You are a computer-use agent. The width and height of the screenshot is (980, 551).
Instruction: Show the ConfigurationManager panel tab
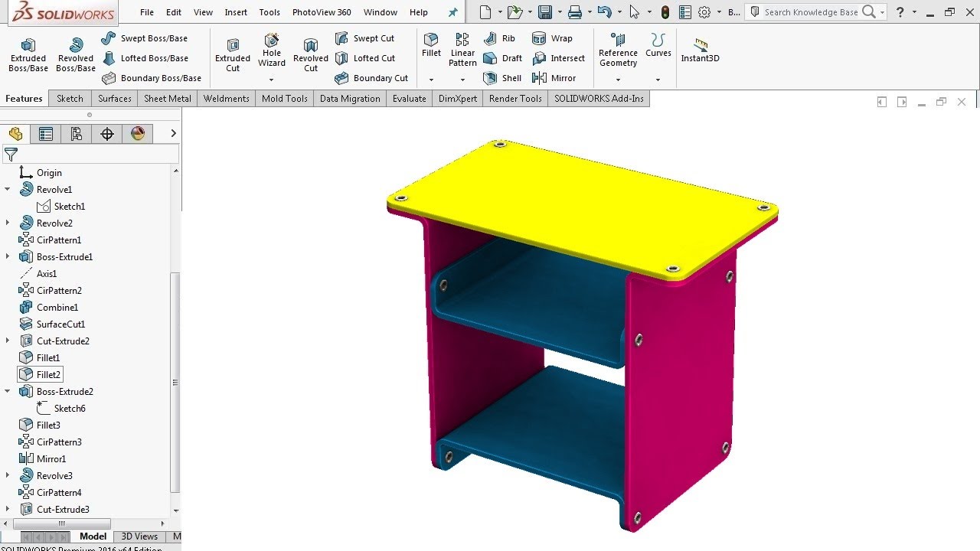(77, 134)
